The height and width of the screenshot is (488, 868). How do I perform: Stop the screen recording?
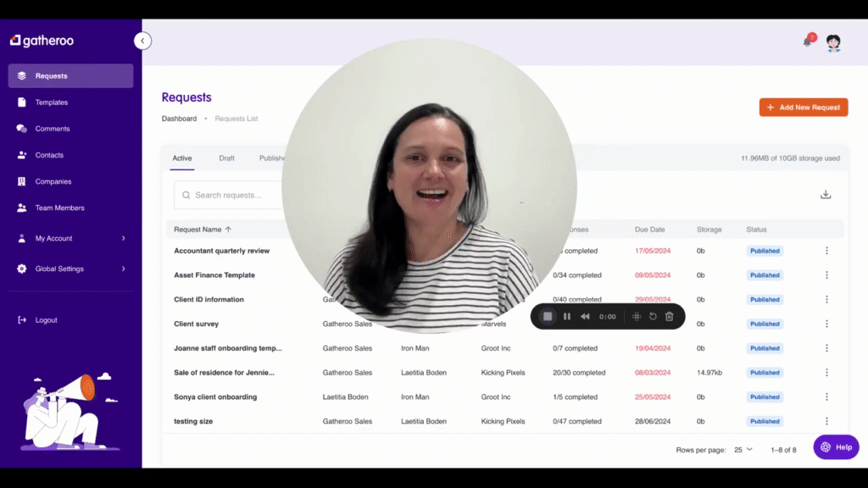tap(548, 317)
